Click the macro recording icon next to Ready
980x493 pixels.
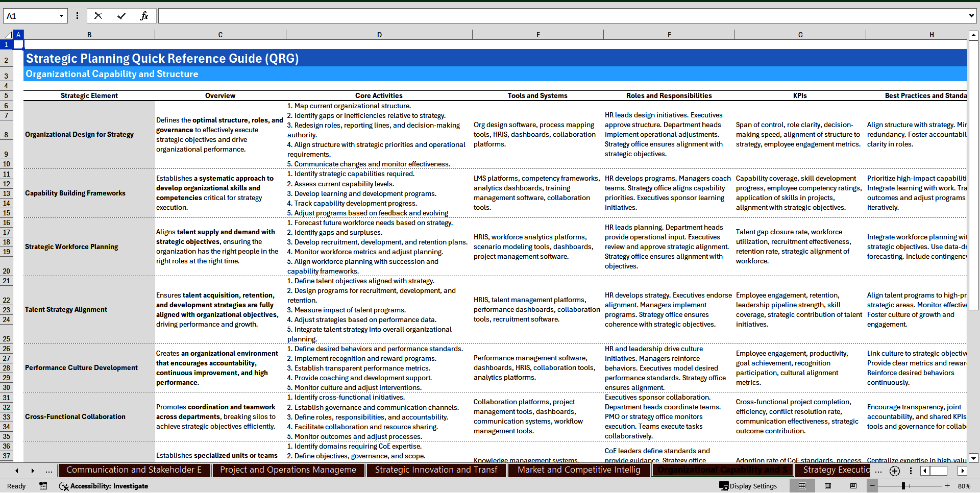pos(43,486)
